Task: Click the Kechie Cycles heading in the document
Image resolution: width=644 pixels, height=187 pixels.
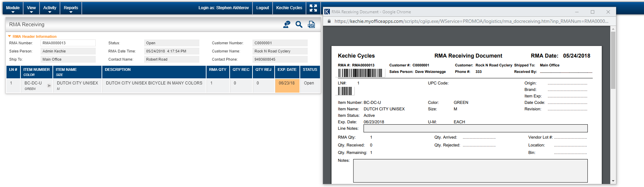Action: [356, 56]
